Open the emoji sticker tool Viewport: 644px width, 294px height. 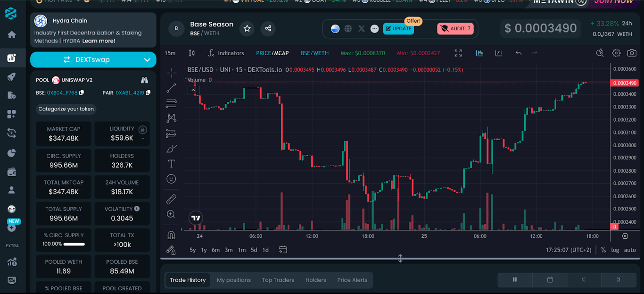pos(171,179)
